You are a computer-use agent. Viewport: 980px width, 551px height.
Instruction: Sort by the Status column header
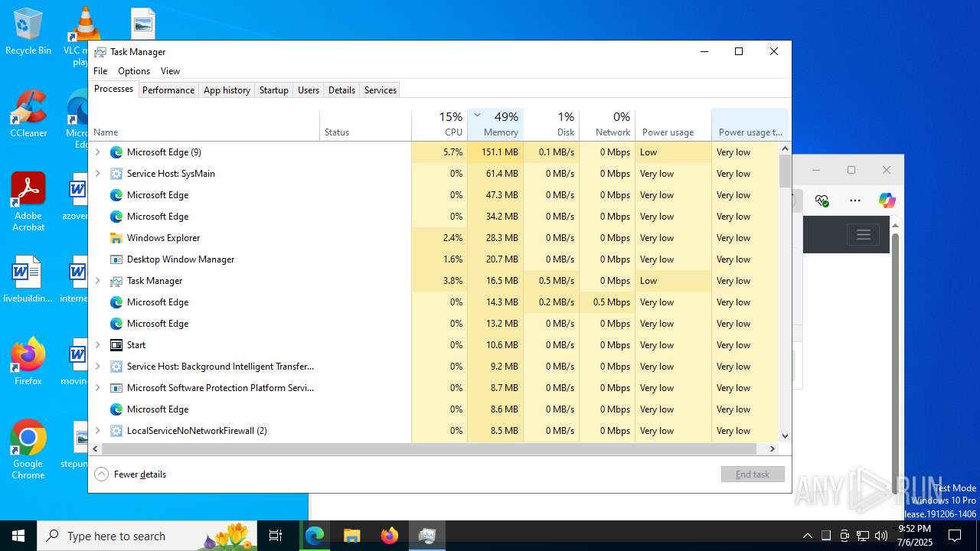(x=365, y=125)
